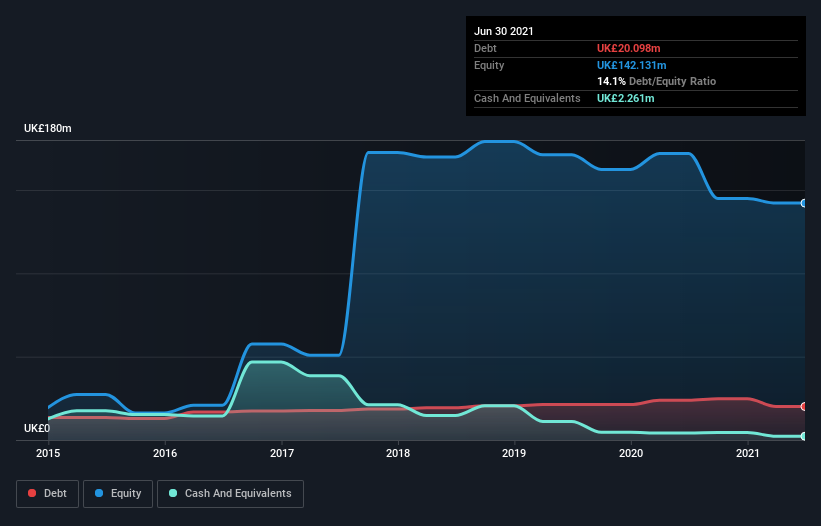Viewport: 821px width, 526px height.
Task: Click the UK£0 axis label
Action: tap(37, 428)
